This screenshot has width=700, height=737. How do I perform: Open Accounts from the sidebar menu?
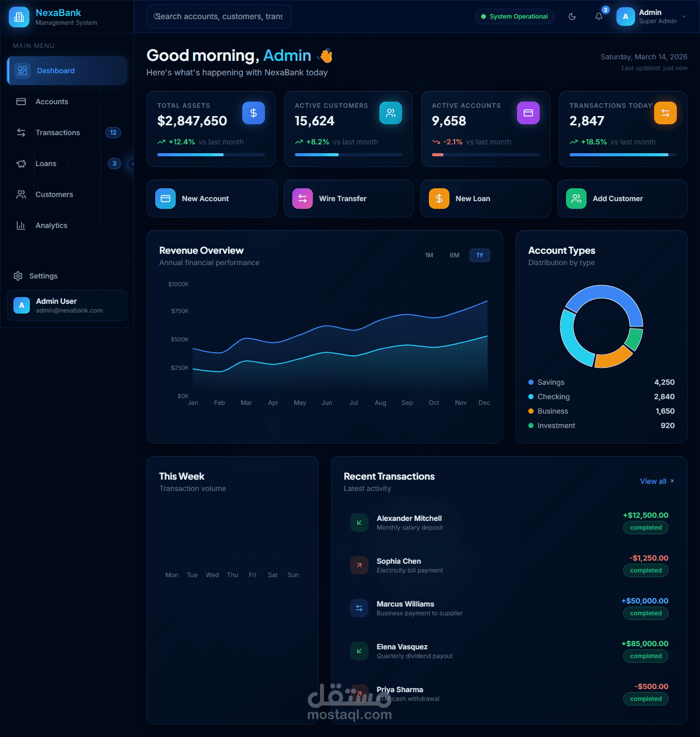(67, 102)
